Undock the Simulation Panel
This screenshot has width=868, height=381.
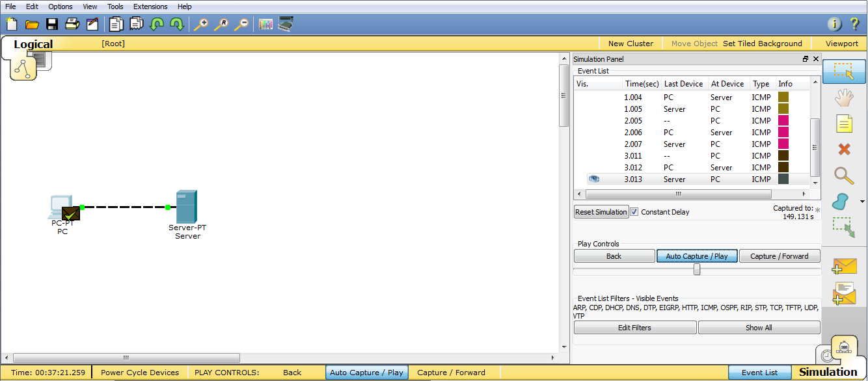pos(806,59)
